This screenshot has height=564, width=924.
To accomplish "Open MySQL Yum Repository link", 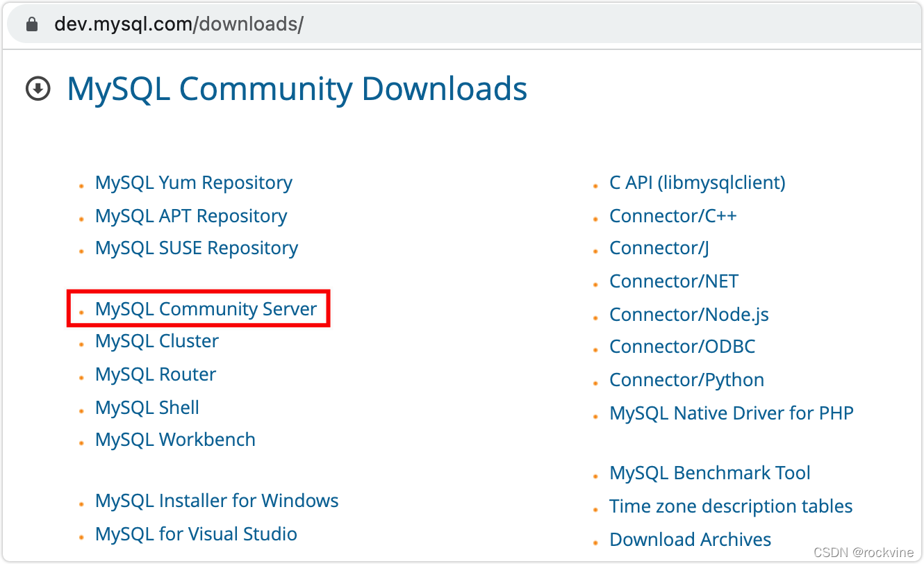I will click(194, 183).
